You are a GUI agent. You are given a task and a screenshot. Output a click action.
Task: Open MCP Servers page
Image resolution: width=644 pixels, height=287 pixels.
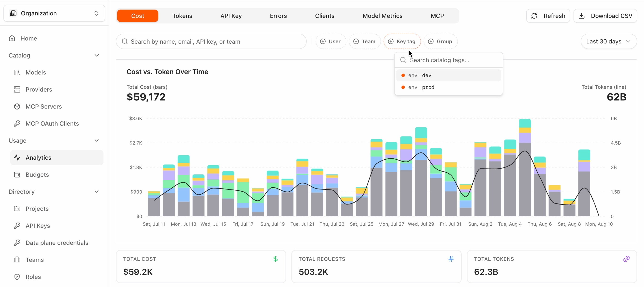43,107
